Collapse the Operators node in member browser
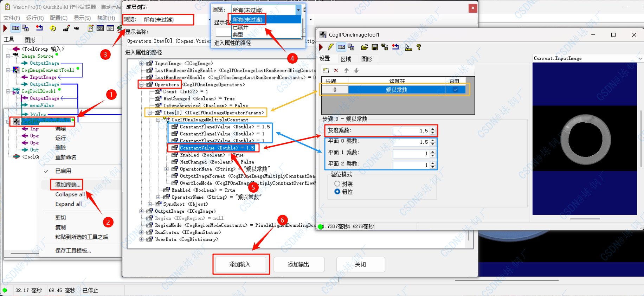Screen dimensions: 644x296 [x=141, y=85]
